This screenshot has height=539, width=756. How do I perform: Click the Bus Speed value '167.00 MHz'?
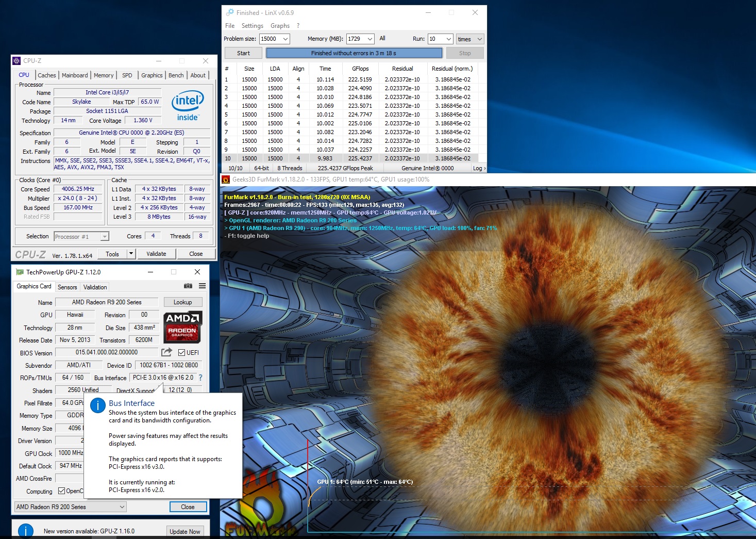(78, 207)
